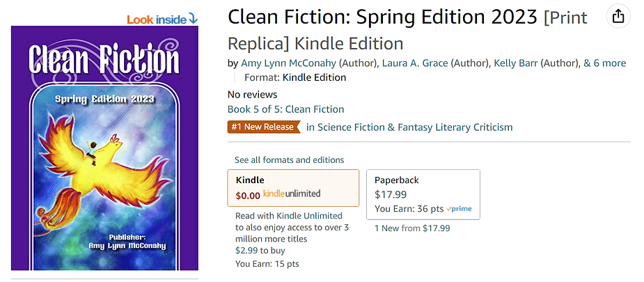Click 'See all formats and editions'
The width and height of the screenshot is (644, 282).
tap(289, 160)
